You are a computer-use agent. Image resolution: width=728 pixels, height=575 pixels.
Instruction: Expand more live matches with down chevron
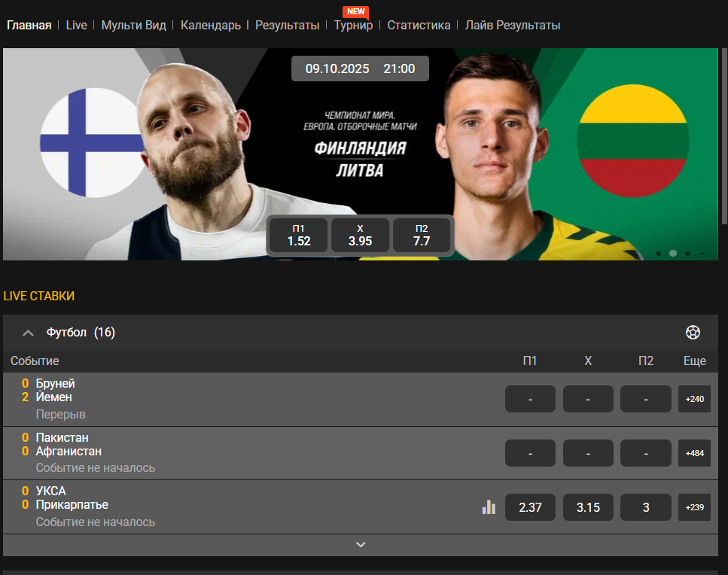(x=361, y=545)
